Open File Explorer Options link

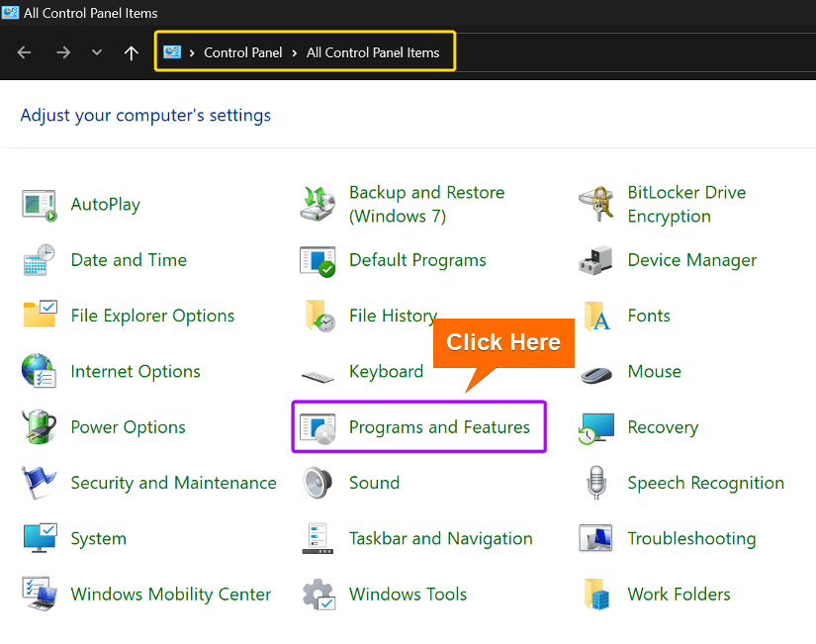click(152, 316)
